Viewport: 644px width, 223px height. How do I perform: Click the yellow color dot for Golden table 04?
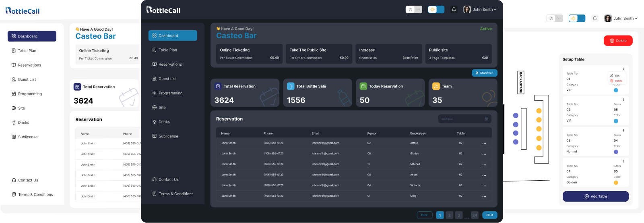click(616, 183)
